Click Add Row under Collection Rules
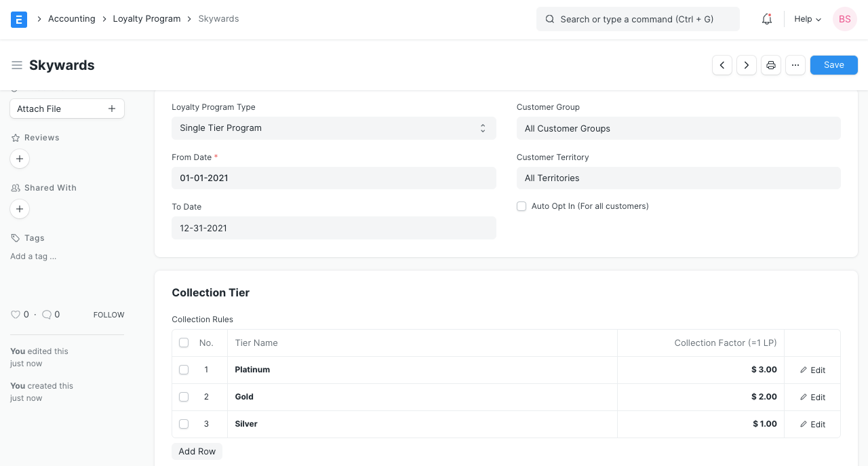The width and height of the screenshot is (868, 466). click(x=197, y=451)
